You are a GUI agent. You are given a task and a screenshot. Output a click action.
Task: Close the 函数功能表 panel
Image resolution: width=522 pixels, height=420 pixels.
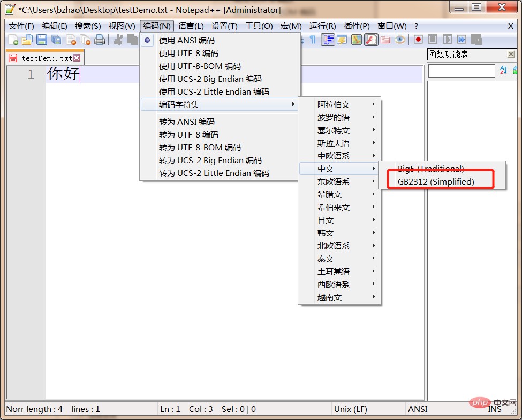tap(511, 54)
